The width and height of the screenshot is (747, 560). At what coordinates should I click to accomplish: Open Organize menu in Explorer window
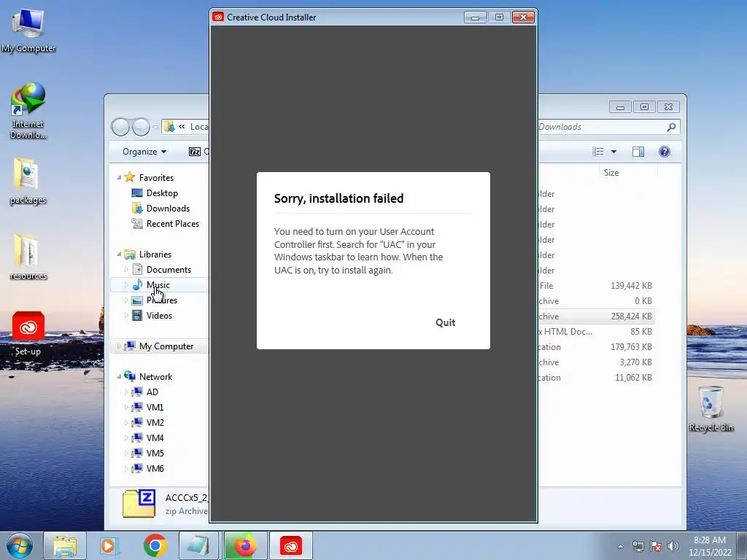(144, 152)
